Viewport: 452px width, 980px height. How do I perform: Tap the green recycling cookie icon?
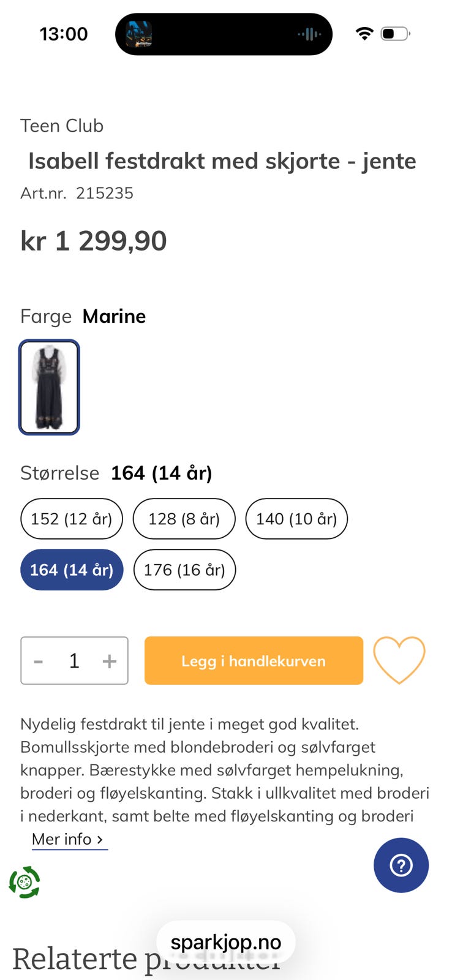coord(24,882)
